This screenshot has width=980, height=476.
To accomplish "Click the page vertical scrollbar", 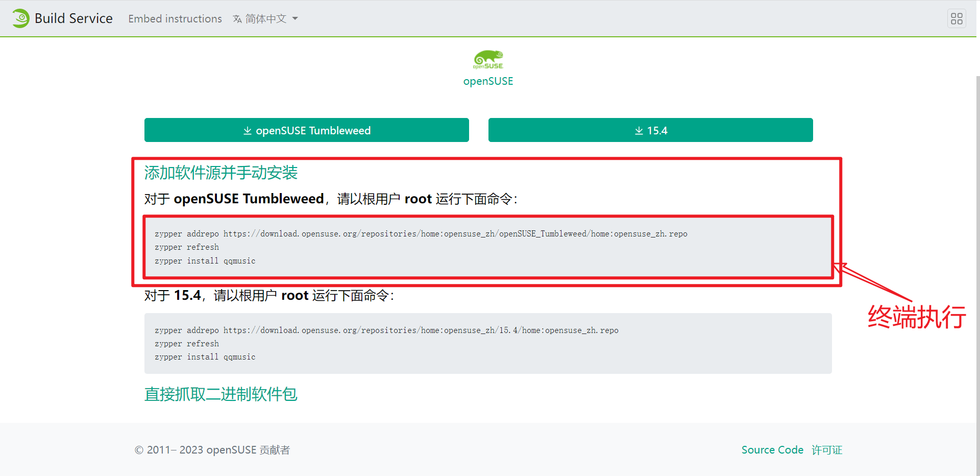I will click(x=978, y=276).
